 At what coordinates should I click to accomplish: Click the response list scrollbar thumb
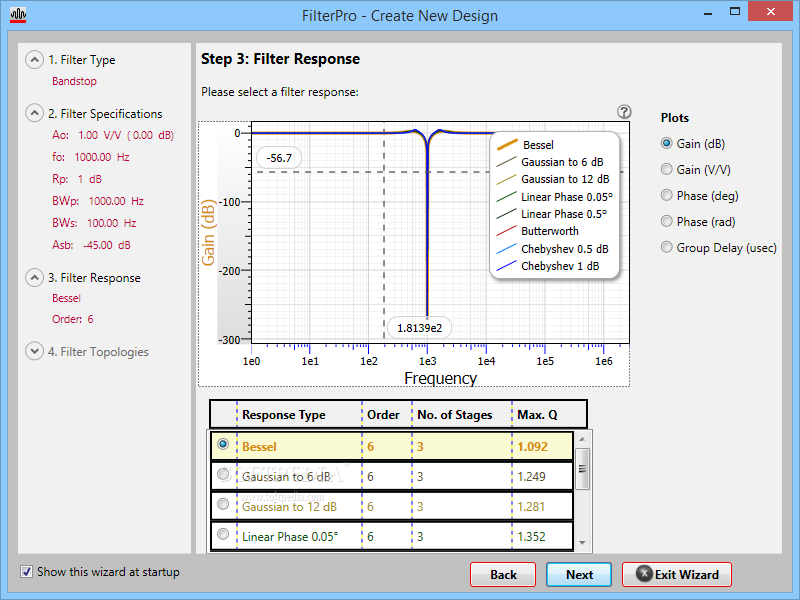click(x=582, y=469)
